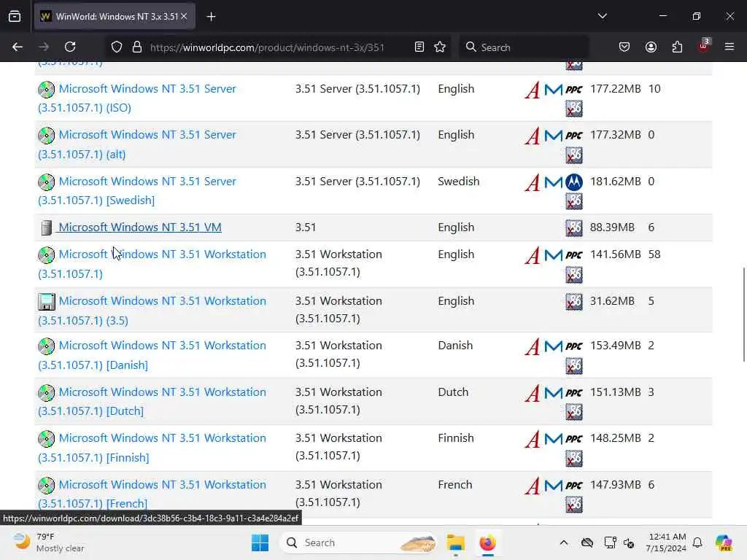This screenshot has width=747, height=560.
Task: Open Copilot preview icon in taskbar
Action: [x=724, y=542]
